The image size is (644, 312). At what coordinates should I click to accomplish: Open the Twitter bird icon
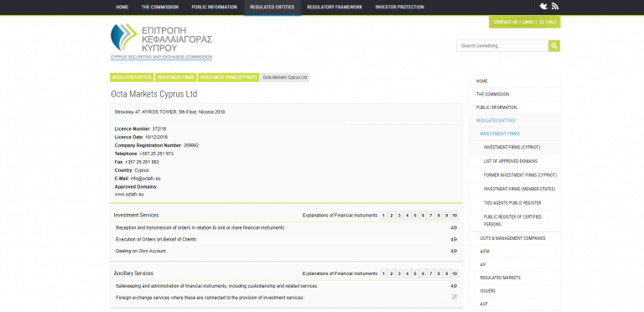543,6
